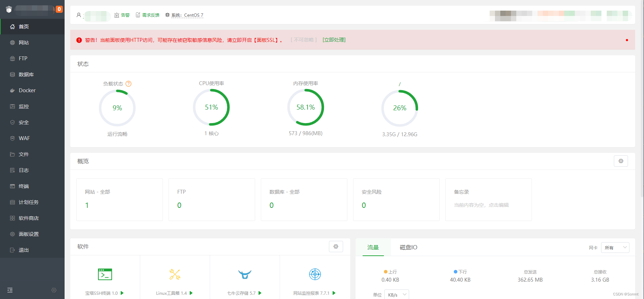Click the 系统 CentOS 7 info label
Viewport: 644px width, 299px height.
pos(187,15)
